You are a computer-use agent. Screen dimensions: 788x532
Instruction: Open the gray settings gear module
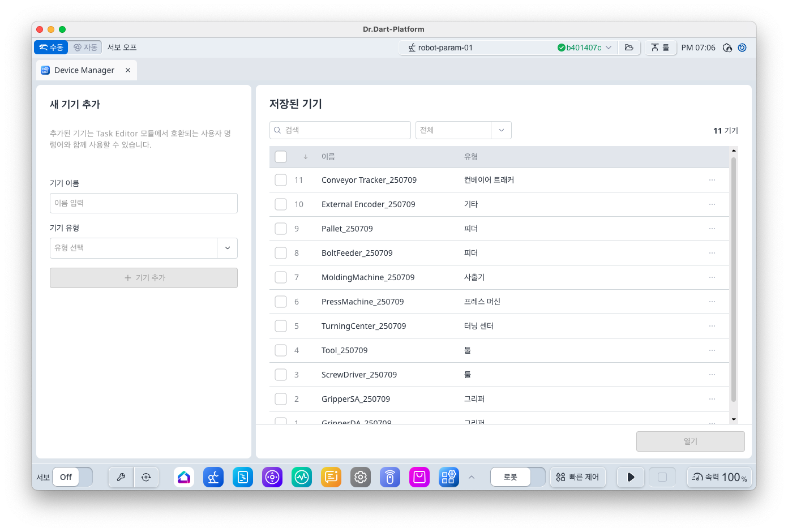[x=361, y=477]
